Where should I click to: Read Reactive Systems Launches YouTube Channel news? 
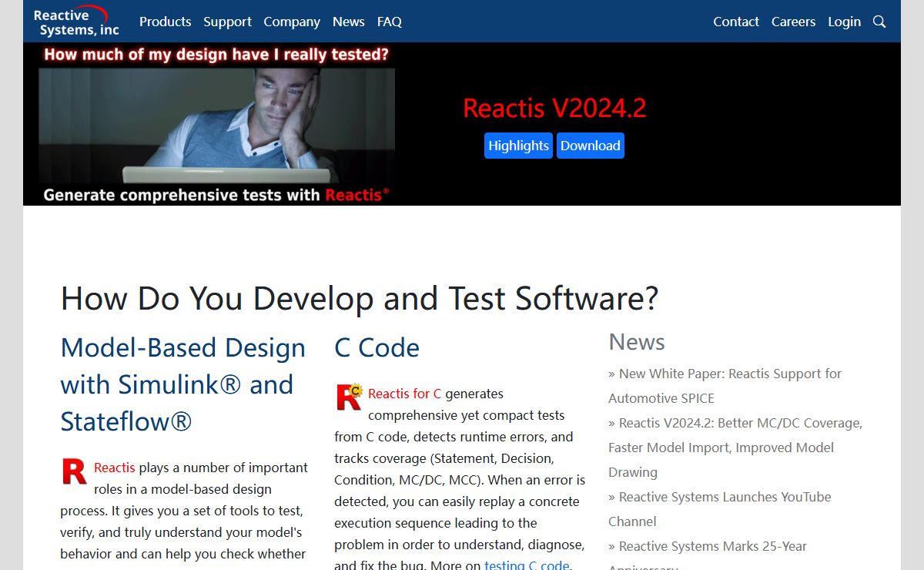point(720,509)
